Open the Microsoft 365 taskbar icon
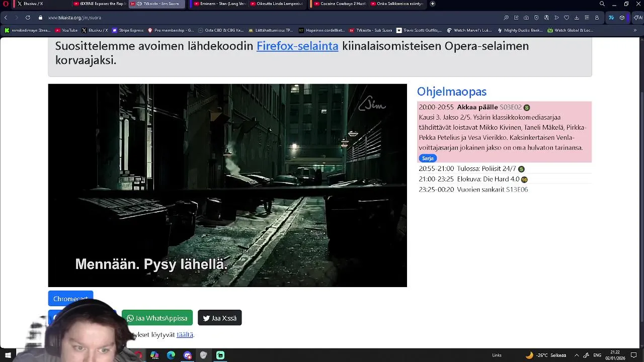The height and width of the screenshot is (362, 644). [154, 355]
